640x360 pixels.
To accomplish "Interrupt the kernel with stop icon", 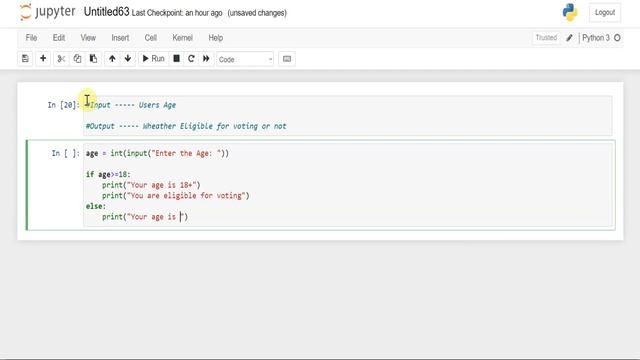I will (x=176, y=59).
